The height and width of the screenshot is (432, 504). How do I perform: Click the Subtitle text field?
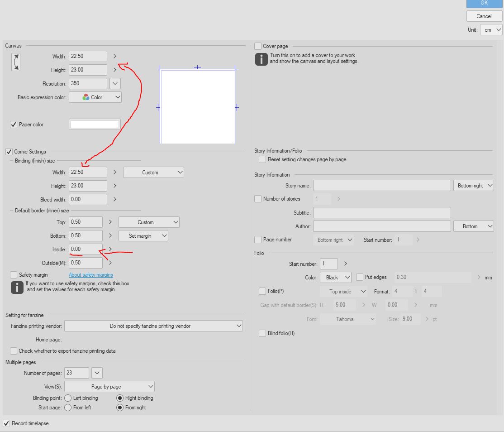click(382, 213)
